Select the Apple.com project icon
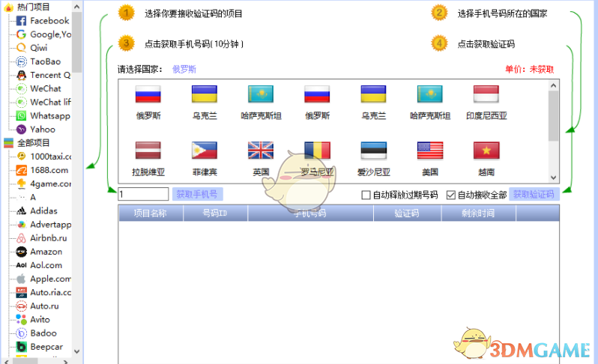The height and width of the screenshot is (364, 598). point(21,279)
